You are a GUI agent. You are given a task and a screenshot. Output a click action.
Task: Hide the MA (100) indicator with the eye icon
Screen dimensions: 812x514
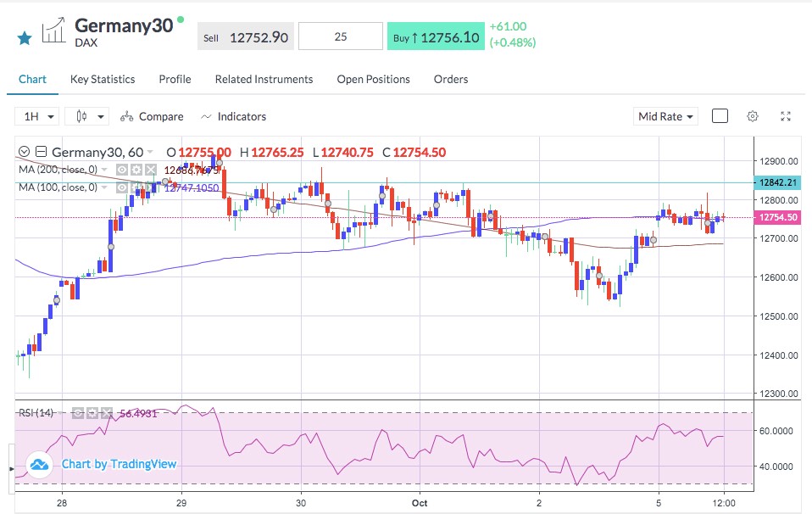[x=122, y=187]
